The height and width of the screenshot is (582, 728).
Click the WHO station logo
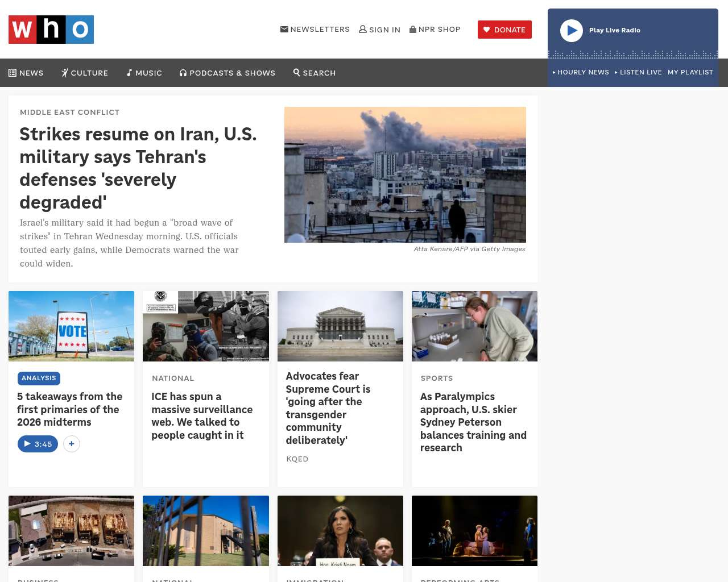(51, 30)
